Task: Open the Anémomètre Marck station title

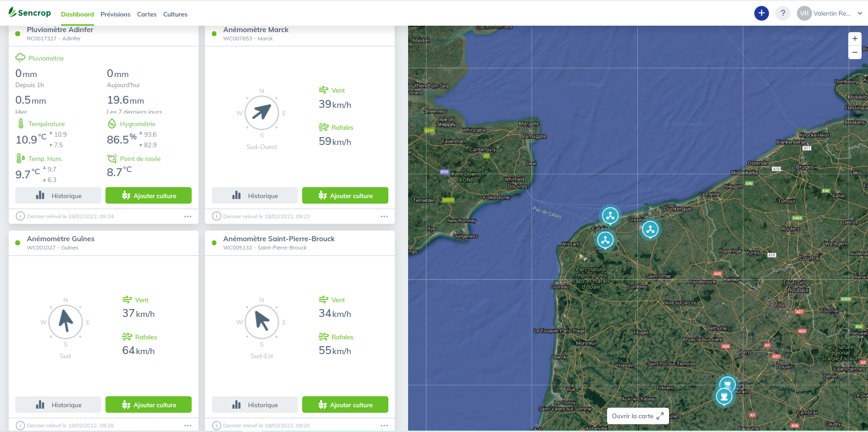Action: [256, 30]
